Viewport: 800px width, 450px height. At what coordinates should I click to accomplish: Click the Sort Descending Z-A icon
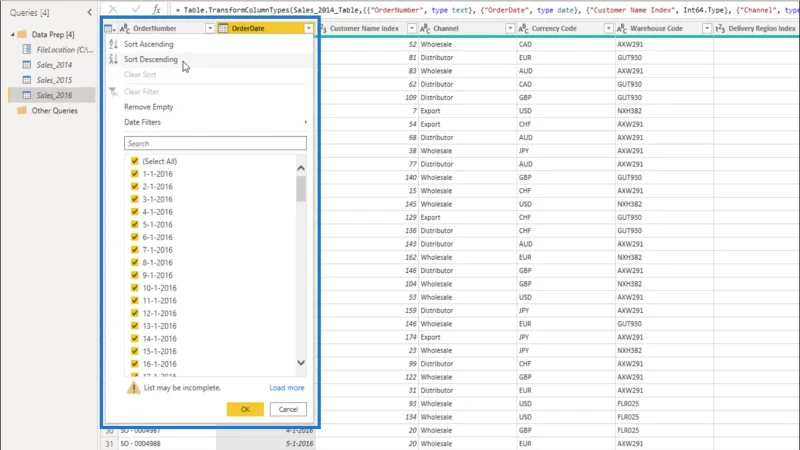click(x=113, y=59)
